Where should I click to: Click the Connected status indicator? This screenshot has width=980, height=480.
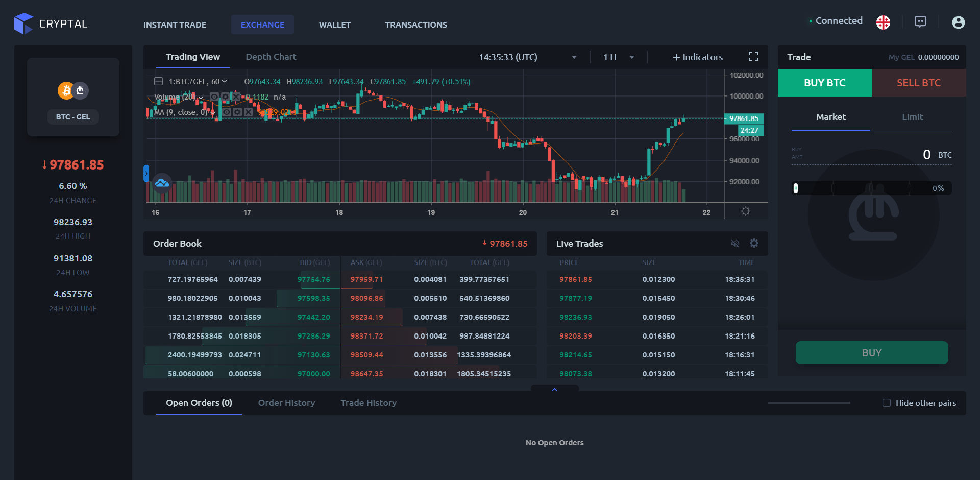[x=836, y=21]
